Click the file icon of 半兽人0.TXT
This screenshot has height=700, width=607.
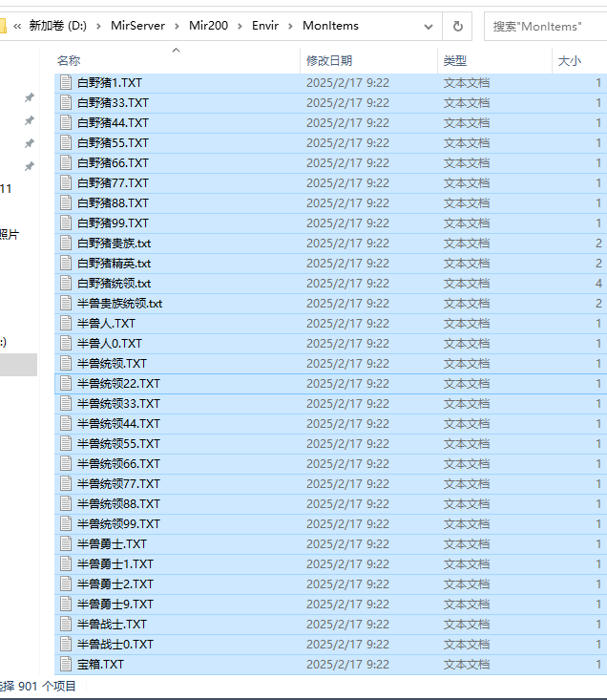66,343
